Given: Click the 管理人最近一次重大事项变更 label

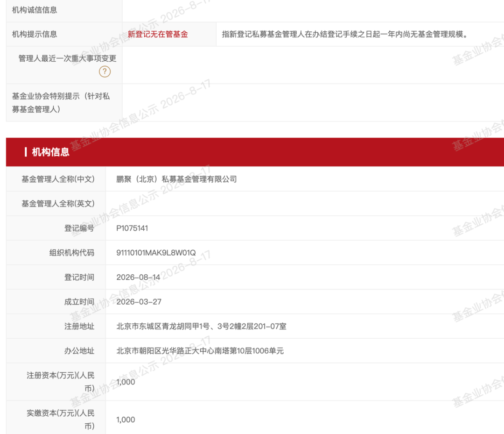Looking at the screenshot, I should [67, 58].
